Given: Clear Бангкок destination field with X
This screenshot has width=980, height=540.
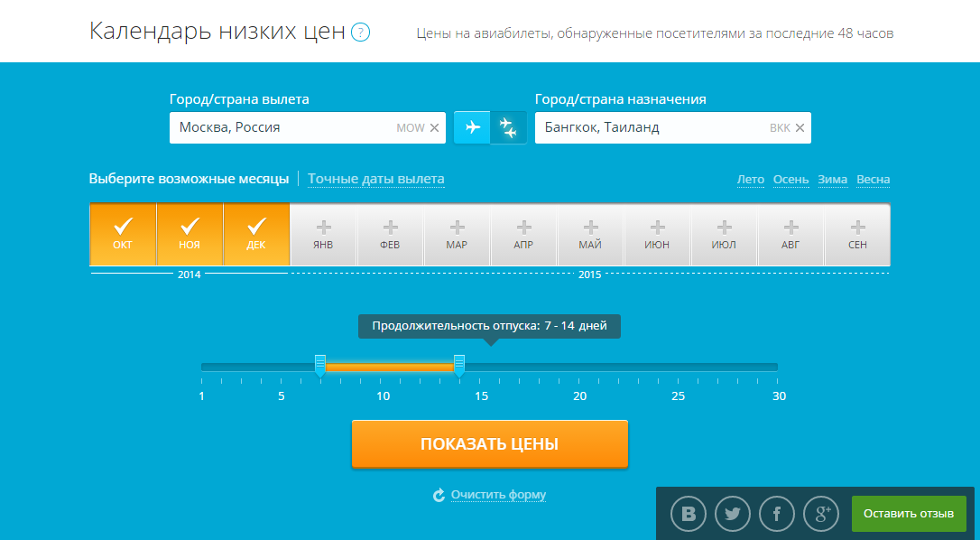Looking at the screenshot, I should coord(800,128).
